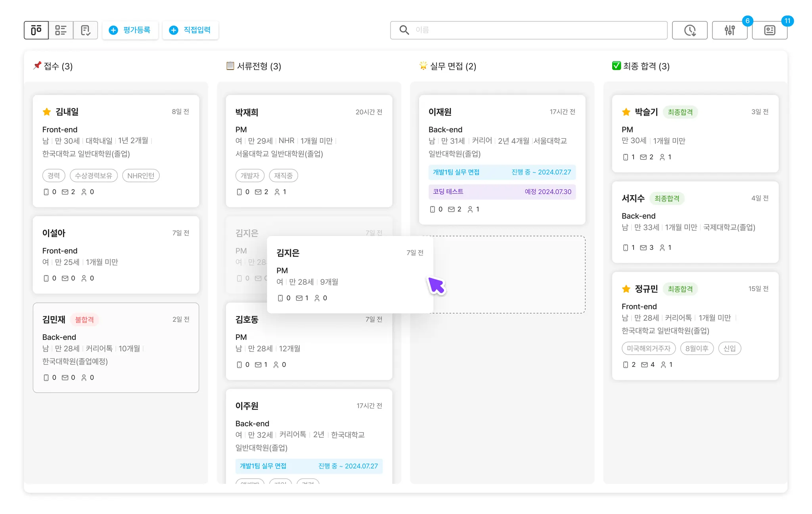Open the evaluation checklist view icon
This screenshot has height=514, width=812.
pyautogui.click(x=85, y=30)
